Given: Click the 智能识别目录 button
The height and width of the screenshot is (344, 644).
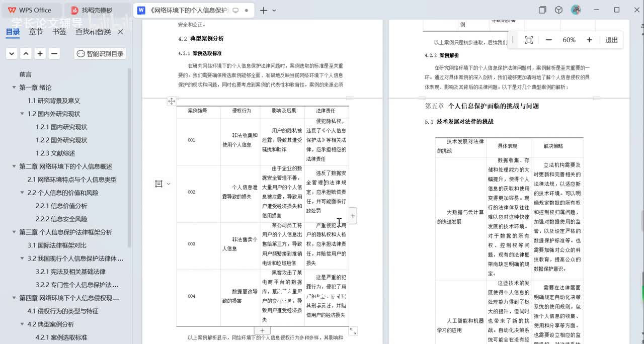Looking at the screenshot, I should pos(100,54).
